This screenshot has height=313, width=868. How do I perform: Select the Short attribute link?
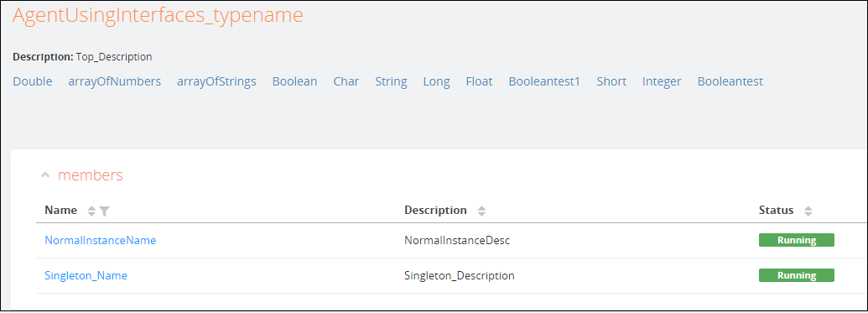pos(611,81)
